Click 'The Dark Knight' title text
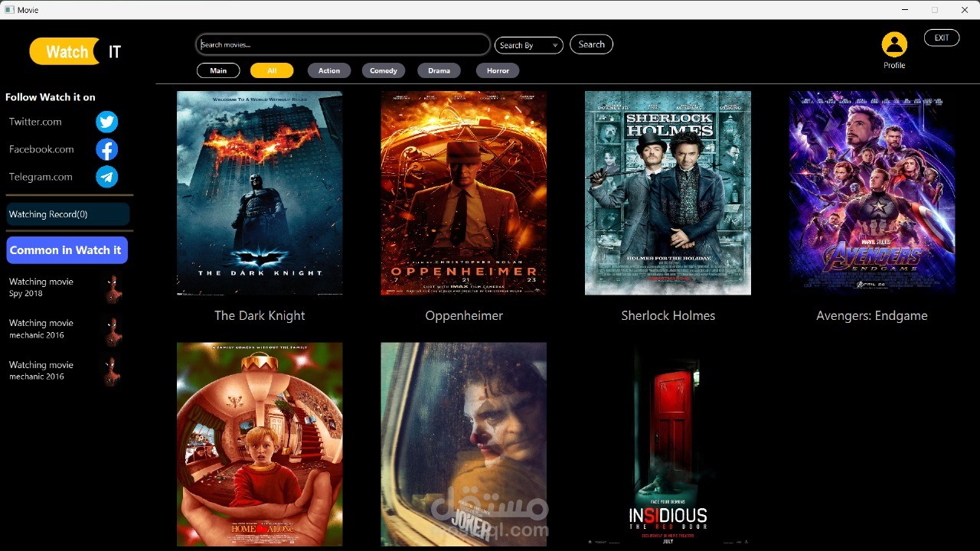Viewport: 980px width, 551px height. point(260,315)
